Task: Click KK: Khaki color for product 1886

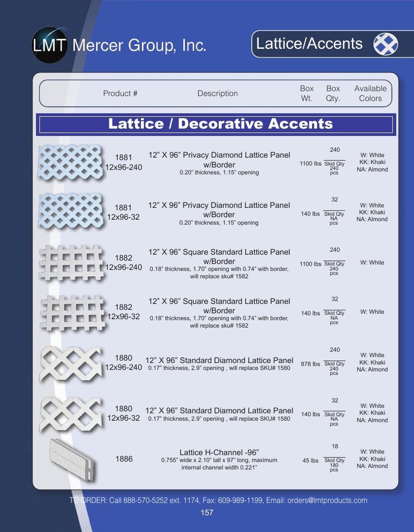Action: 372,459
